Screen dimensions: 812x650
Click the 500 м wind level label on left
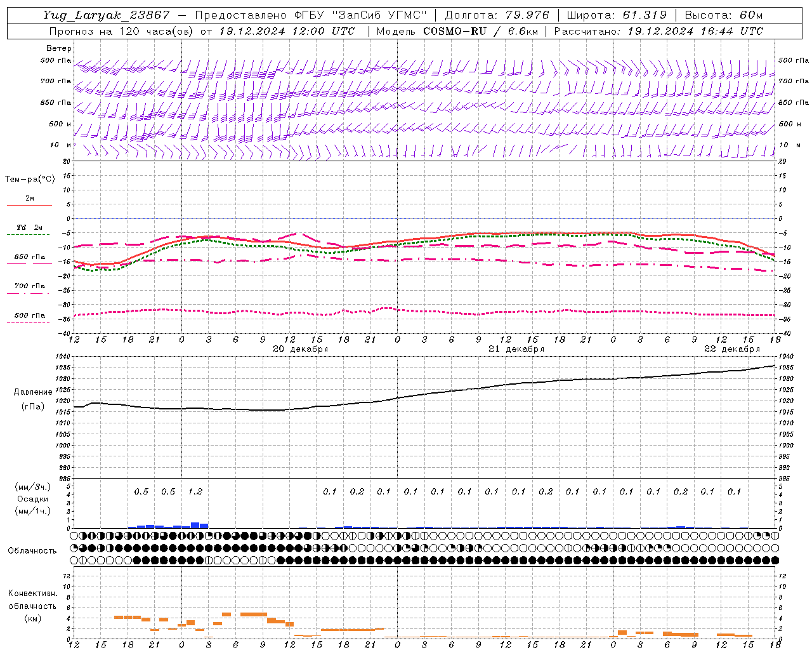pyautogui.click(x=60, y=124)
